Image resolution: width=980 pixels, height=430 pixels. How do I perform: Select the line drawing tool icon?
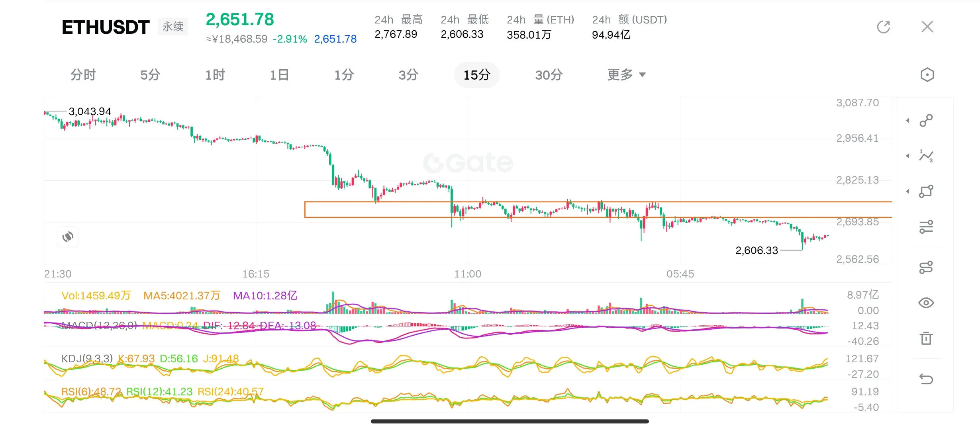click(926, 120)
